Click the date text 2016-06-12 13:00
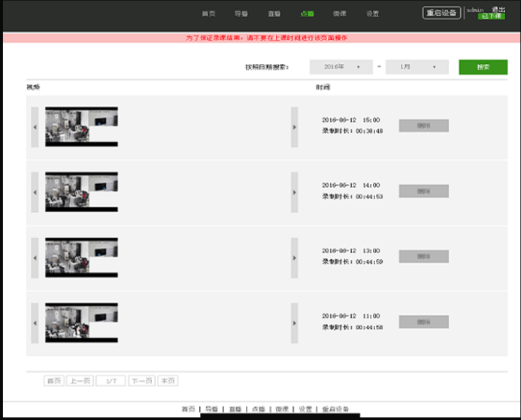 (351, 251)
